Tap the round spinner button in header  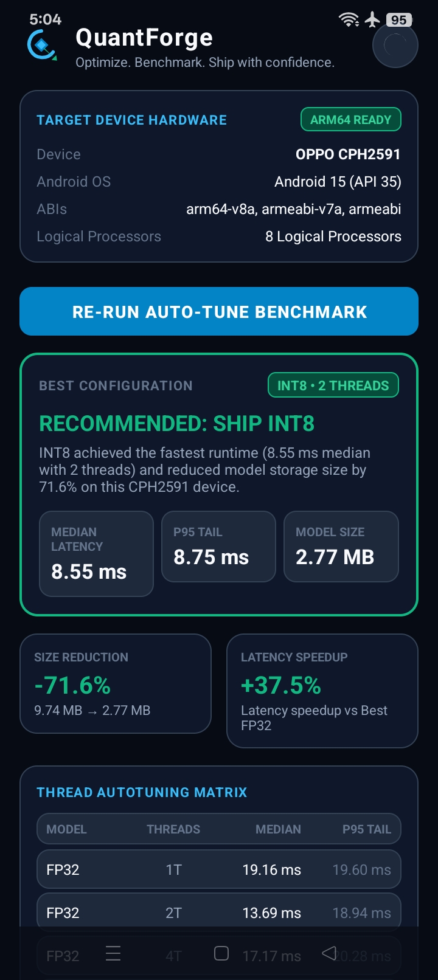pos(395,45)
